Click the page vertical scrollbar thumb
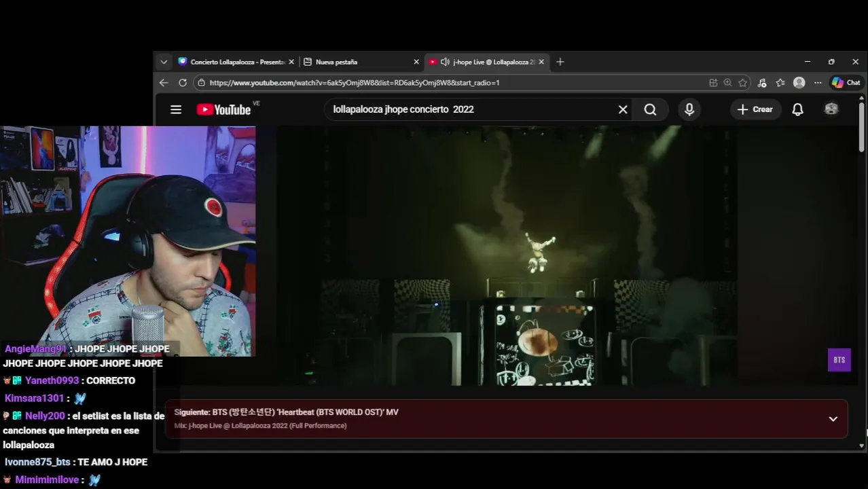 [862, 127]
